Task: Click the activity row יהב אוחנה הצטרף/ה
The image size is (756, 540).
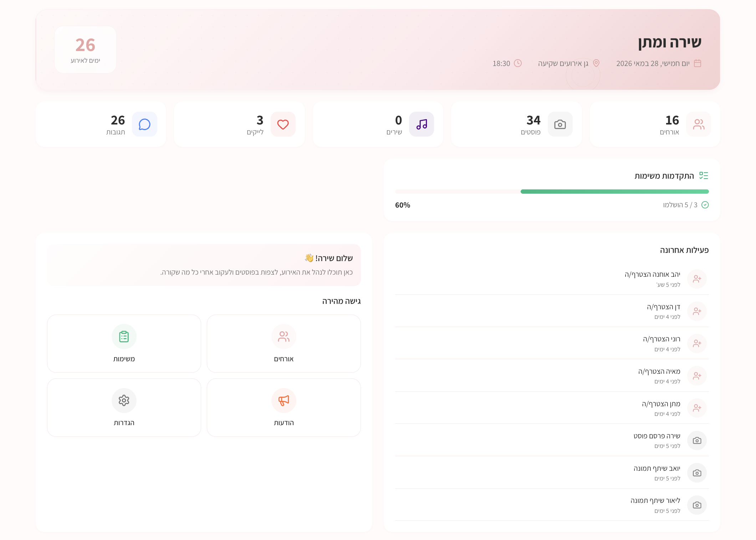Action: click(x=552, y=279)
